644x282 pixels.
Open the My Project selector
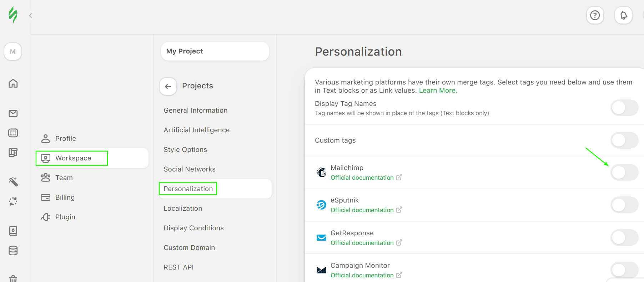[x=215, y=51]
